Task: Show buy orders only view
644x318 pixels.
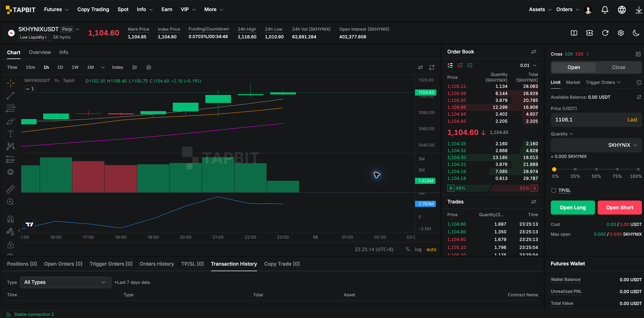Action: click(470, 65)
